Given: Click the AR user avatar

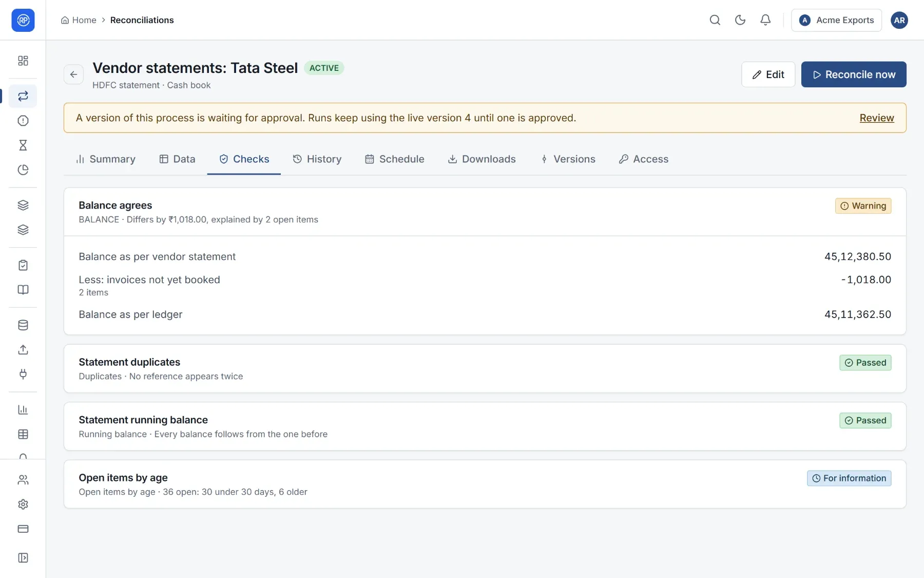Looking at the screenshot, I should pyautogui.click(x=899, y=20).
